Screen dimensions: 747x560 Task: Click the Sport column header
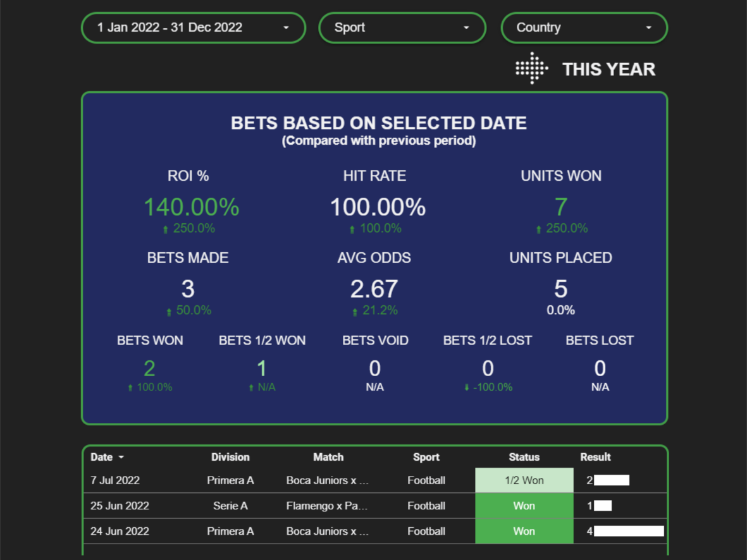pos(426,457)
